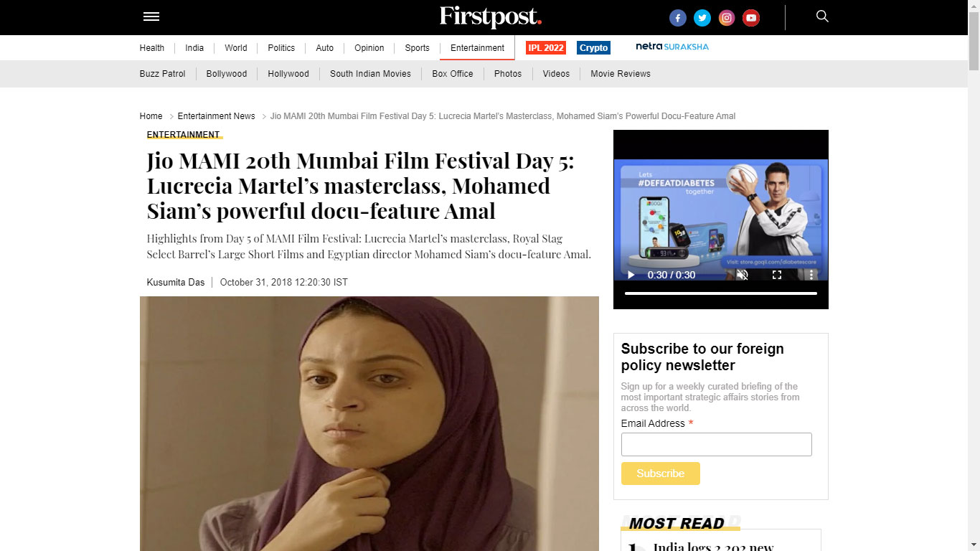
Task: Open Firstpost YouTube icon
Action: pos(751,18)
